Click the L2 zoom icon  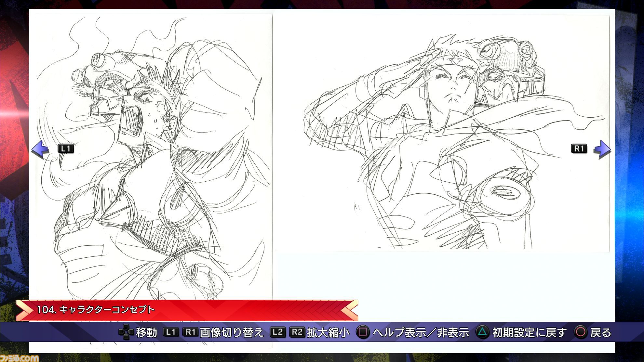(277, 332)
